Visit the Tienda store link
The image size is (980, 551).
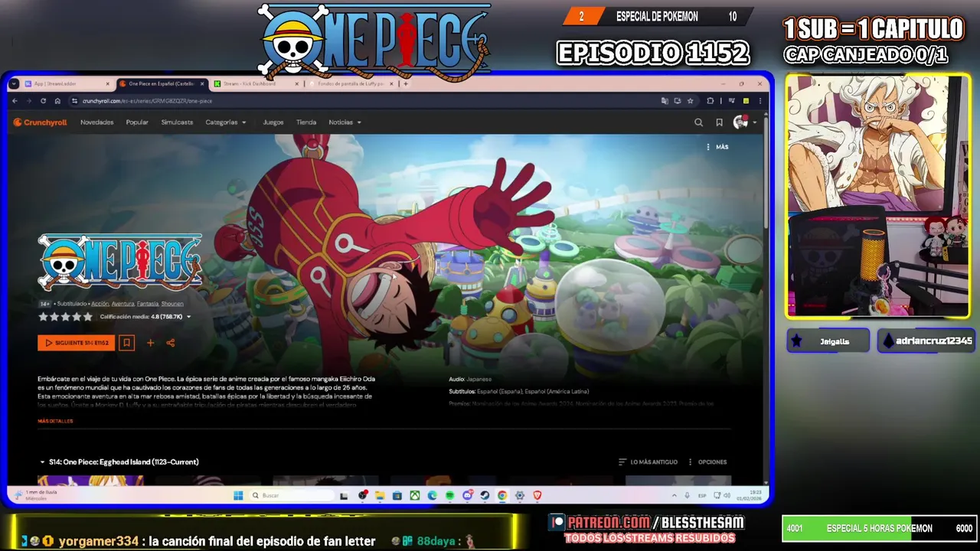tap(306, 122)
